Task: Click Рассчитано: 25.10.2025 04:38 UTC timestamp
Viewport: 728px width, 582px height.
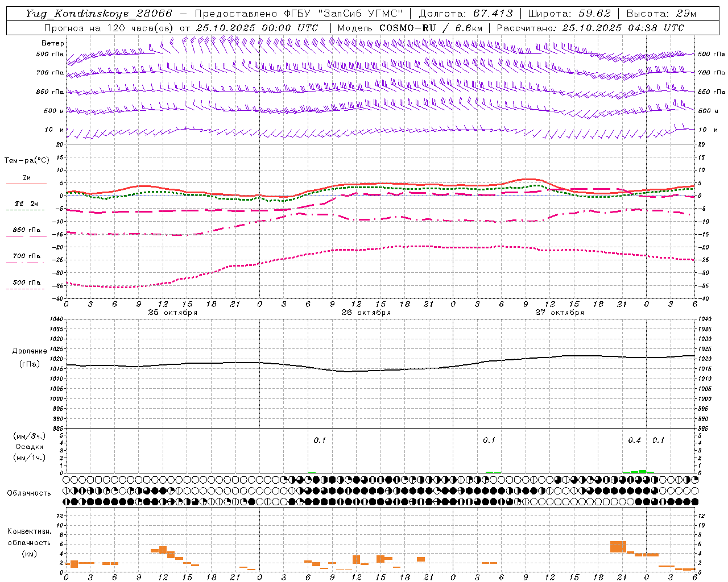Action: tap(590, 28)
